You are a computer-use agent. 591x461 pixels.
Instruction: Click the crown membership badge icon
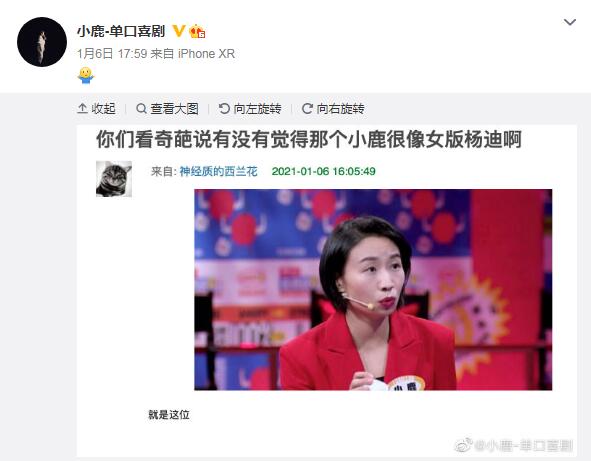(x=197, y=31)
